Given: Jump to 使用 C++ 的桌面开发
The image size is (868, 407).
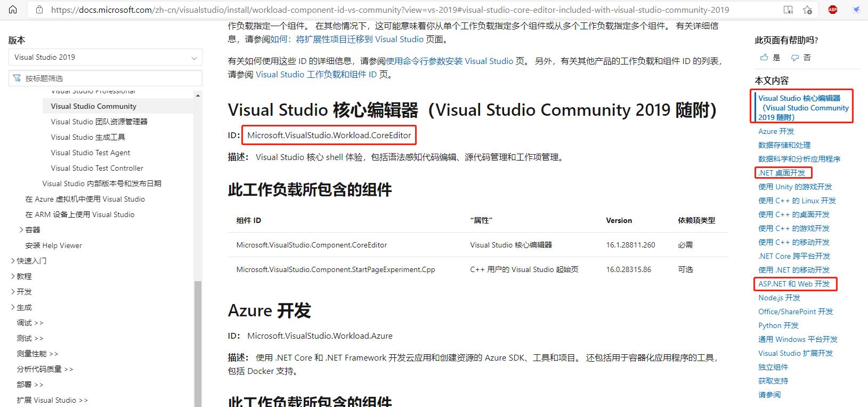Looking at the screenshot, I should tap(794, 214).
